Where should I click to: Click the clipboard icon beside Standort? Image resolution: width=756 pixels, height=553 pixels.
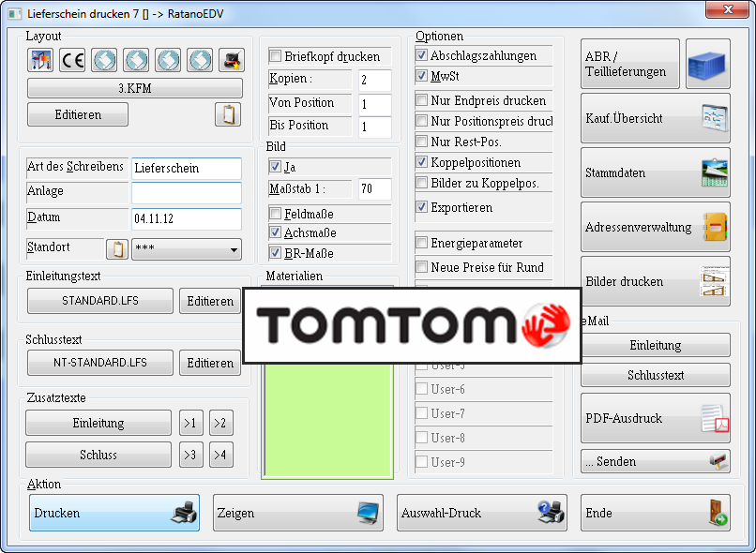117,249
